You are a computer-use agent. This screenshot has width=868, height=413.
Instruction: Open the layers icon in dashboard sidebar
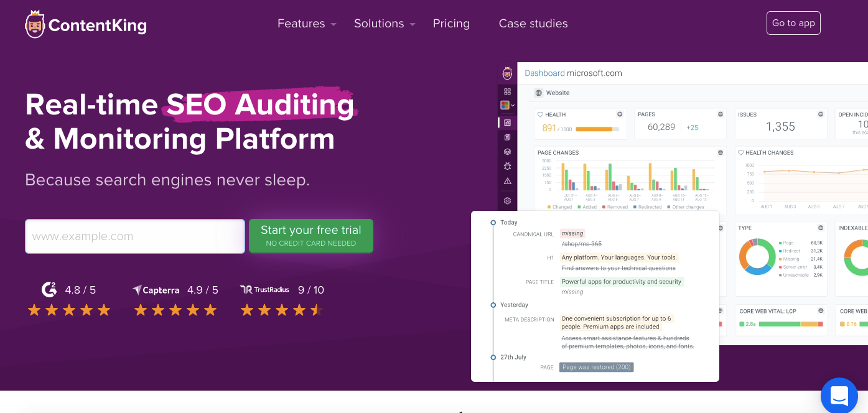507,152
